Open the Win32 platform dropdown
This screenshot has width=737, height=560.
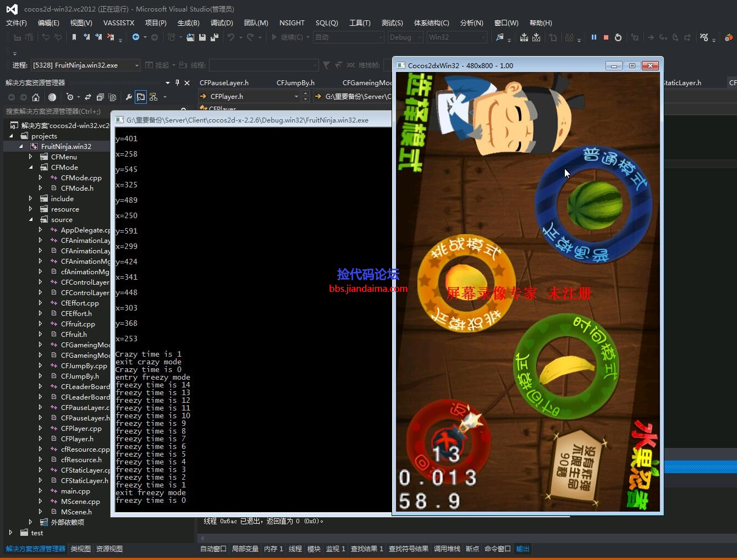(483, 37)
